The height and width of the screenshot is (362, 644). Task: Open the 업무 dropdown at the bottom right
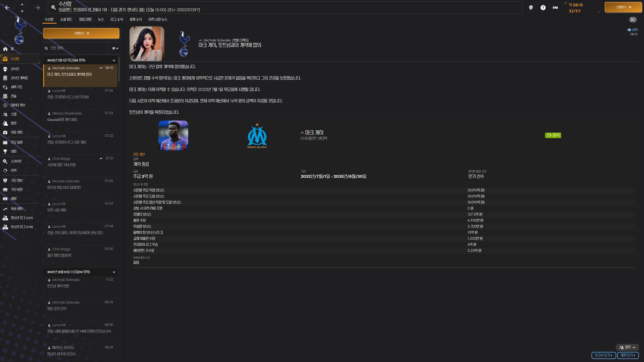627,347
